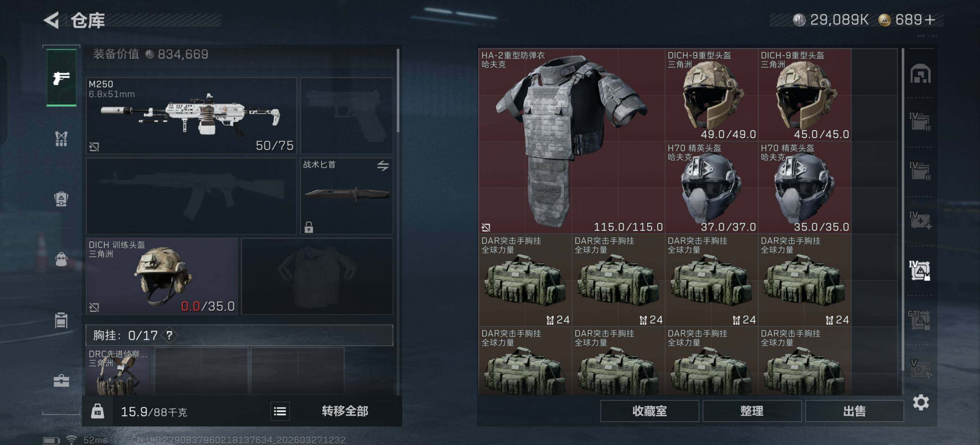980x445 pixels.
Task: Select the weapons category tab icon
Action: pyautogui.click(x=61, y=78)
